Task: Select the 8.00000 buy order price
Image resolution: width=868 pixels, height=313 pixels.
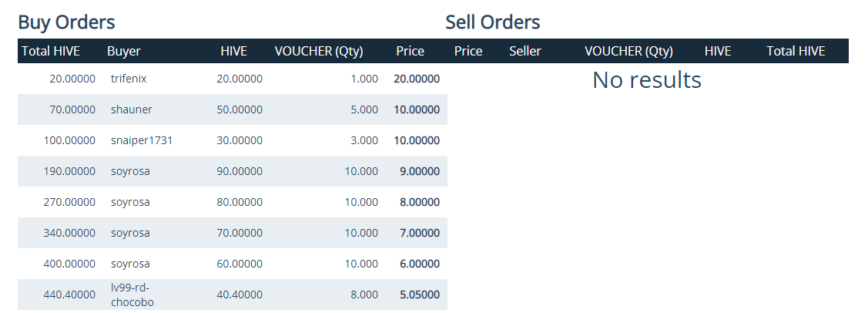Action: tap(420, 202)
